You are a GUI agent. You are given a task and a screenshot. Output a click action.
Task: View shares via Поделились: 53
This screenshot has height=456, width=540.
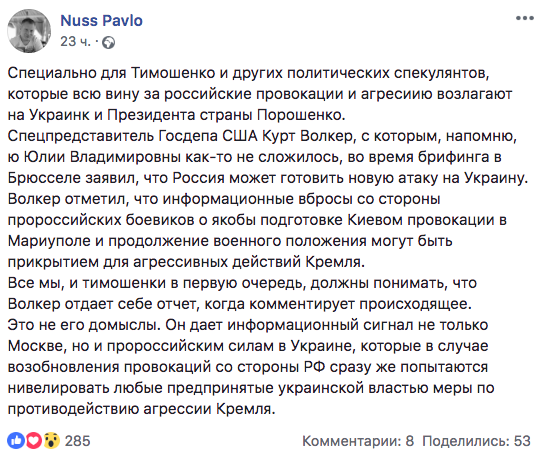coord(477,441)
